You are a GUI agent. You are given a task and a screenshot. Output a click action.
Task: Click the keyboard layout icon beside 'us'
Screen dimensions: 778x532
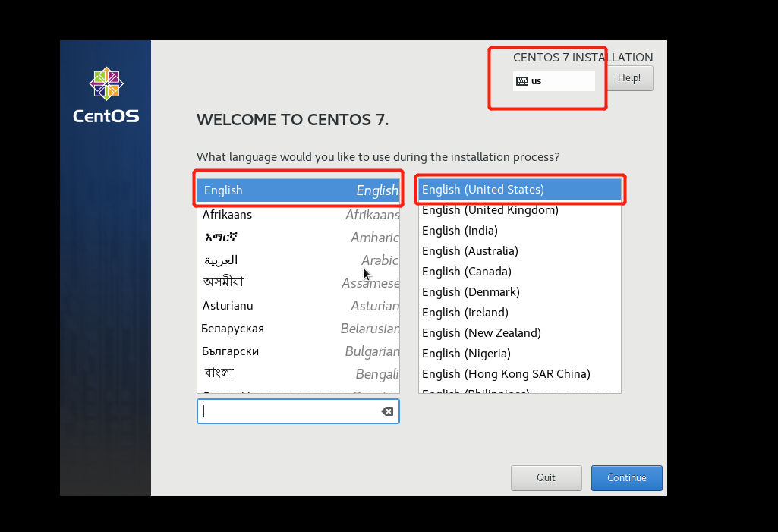click(x=522, y=81)
